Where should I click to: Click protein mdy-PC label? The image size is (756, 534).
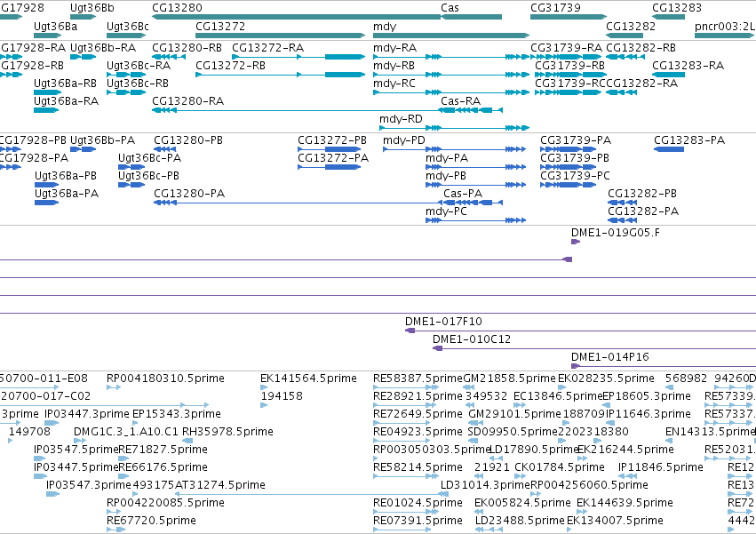pos(446,211)
